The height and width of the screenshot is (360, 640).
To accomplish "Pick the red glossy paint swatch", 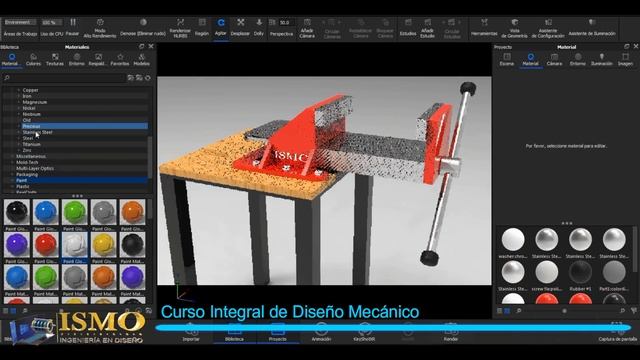I will coord(46,245).
